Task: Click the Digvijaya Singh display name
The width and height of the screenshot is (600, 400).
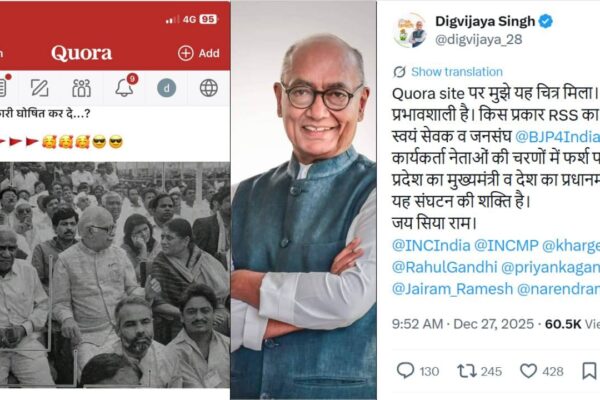Action: coord(485,21)
